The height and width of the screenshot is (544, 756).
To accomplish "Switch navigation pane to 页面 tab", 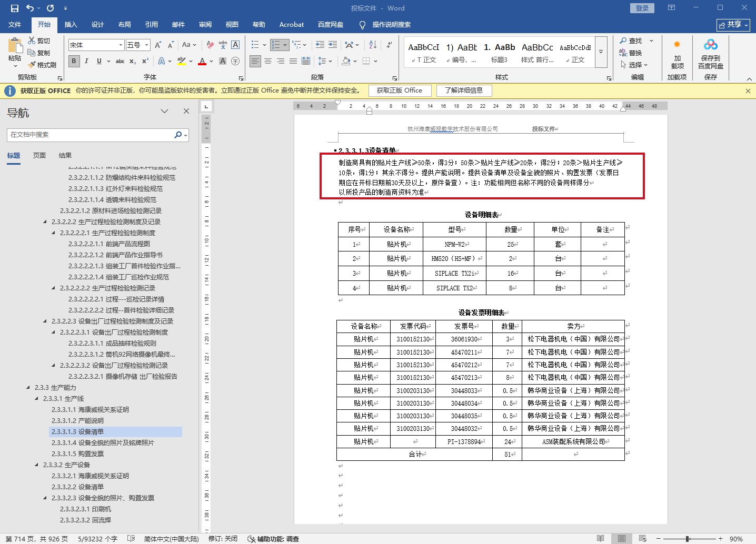I will 39,155.
